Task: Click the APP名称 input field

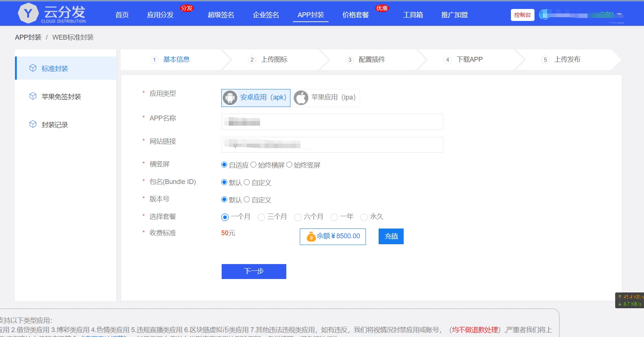Action: coord(332,122)
